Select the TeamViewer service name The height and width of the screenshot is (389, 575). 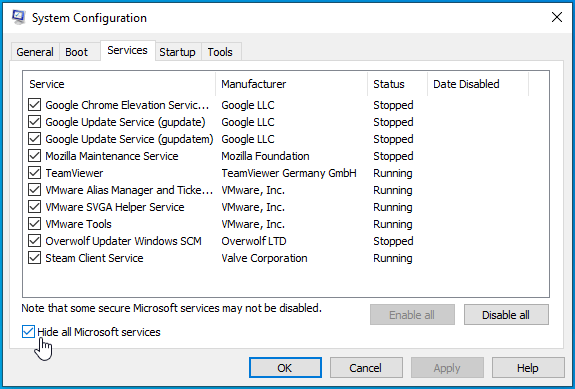(x=74, y=173)
